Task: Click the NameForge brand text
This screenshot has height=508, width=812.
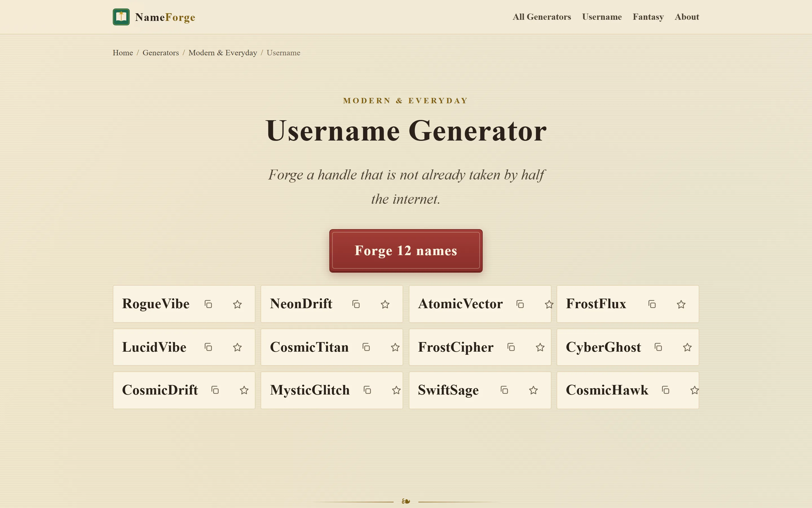Action: [165, 17]
